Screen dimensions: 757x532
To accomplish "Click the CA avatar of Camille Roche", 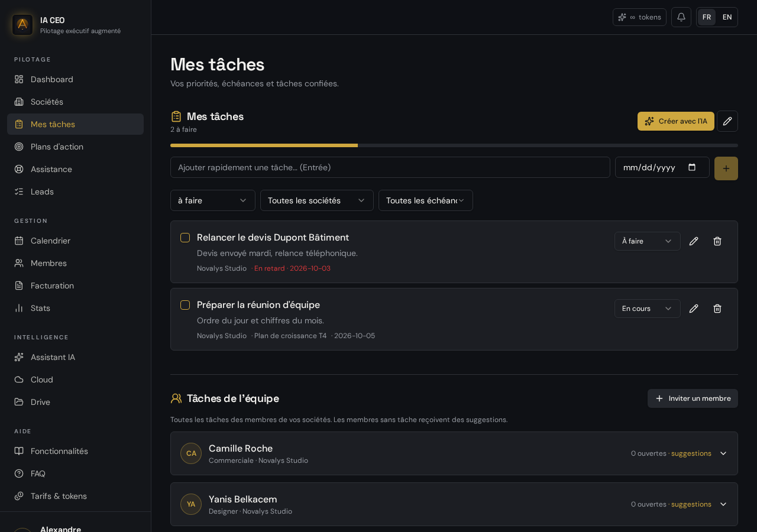I will 191,453.
